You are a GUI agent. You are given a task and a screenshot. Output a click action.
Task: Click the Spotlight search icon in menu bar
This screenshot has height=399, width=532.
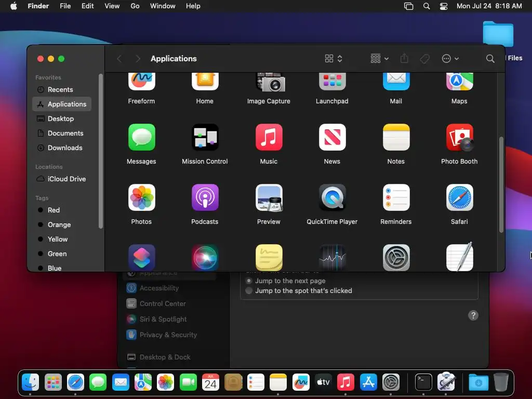tap(427, 6)
